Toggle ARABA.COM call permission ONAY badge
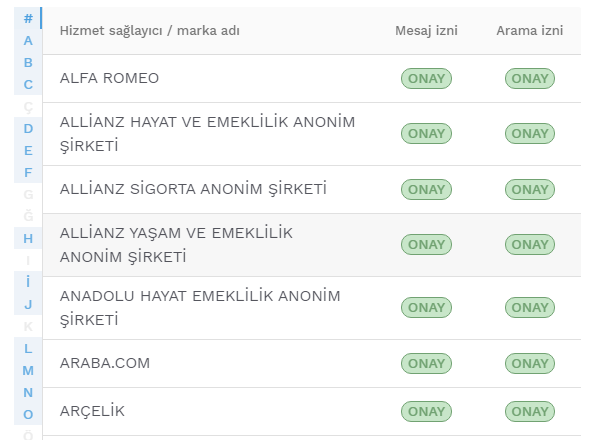Viewport: 598px width, 440px height. 530,363
